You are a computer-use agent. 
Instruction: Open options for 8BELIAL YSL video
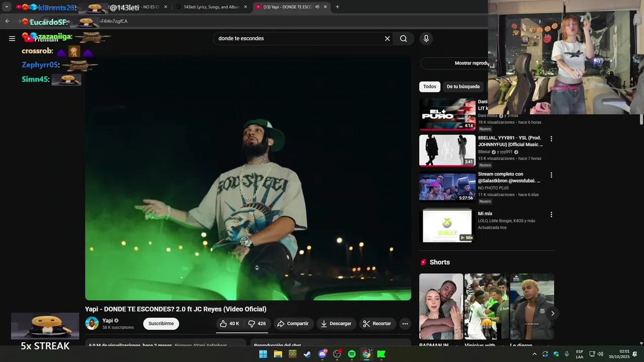click(551, 139)
